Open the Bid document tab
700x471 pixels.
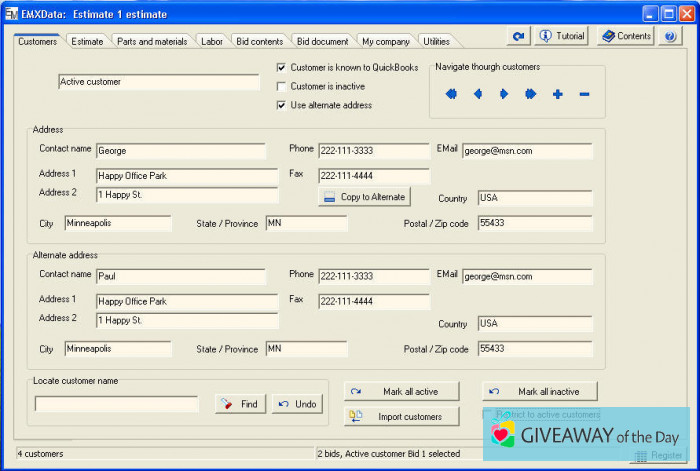(x=322, y=42)
